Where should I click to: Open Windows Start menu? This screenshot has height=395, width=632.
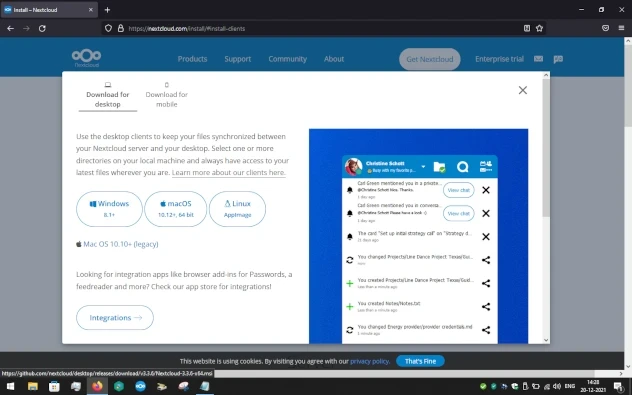(x=10, y=387)
